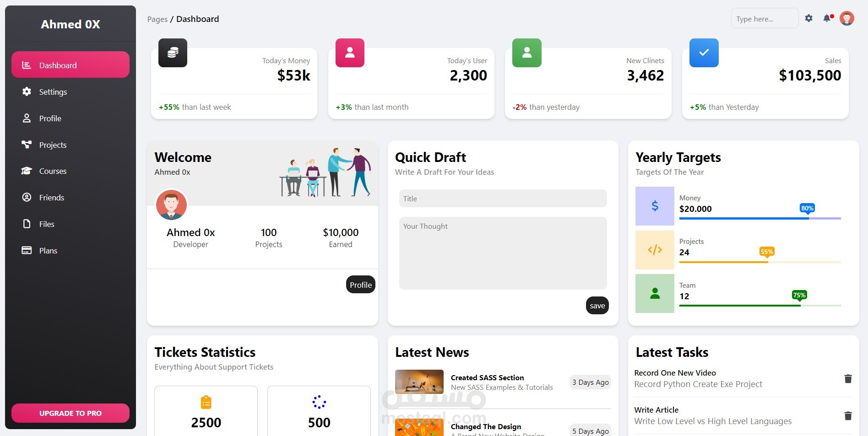Click 'Write Low Level vs High Level Languages' text
The width and height of the screenshot is (868, 436).
click(713, 421)
